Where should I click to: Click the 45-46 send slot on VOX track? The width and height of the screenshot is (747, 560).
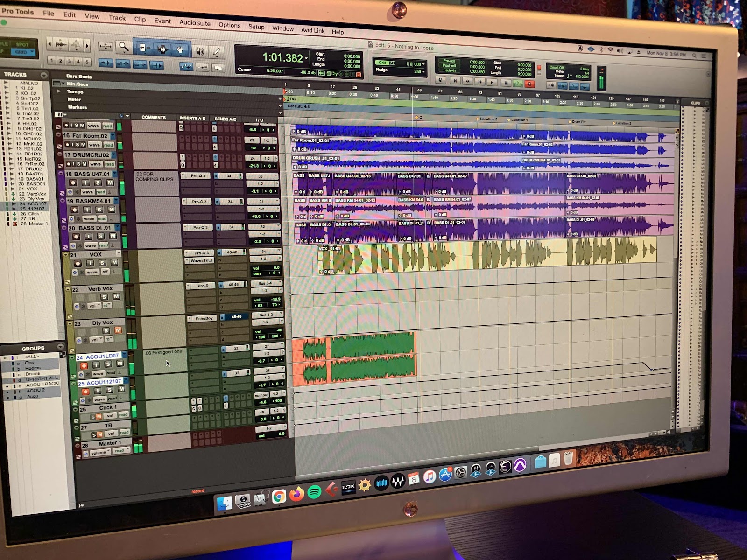click(x=232, y=252)
